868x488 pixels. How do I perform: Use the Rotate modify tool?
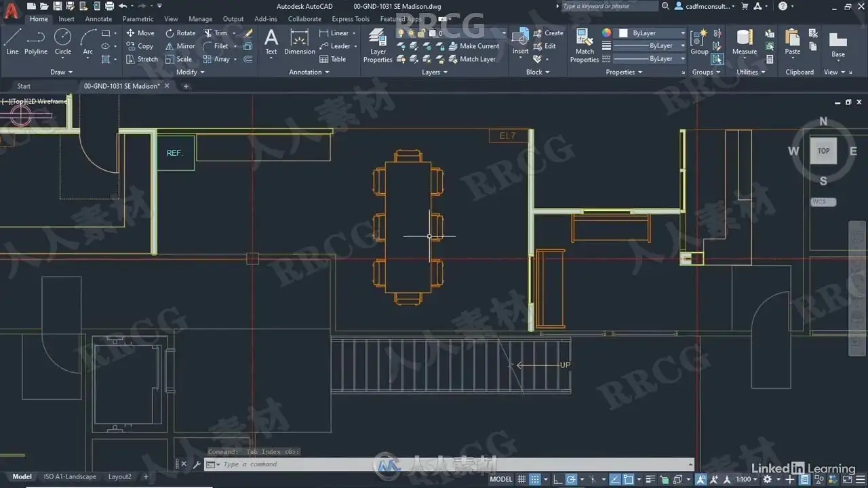click(180, 33)
